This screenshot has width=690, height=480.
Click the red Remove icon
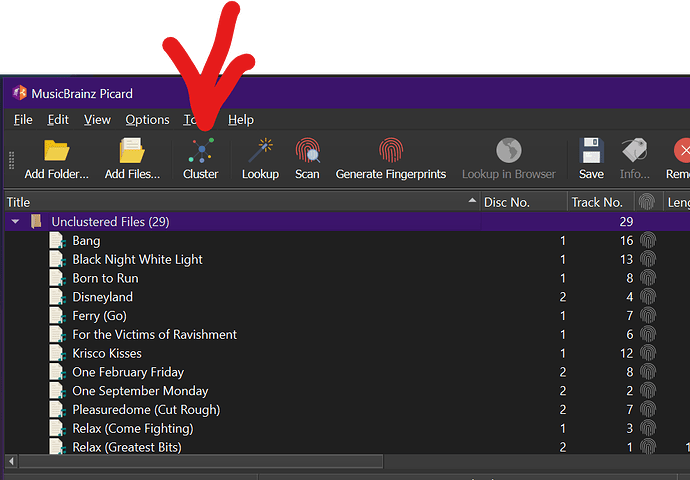coord(682,150)
